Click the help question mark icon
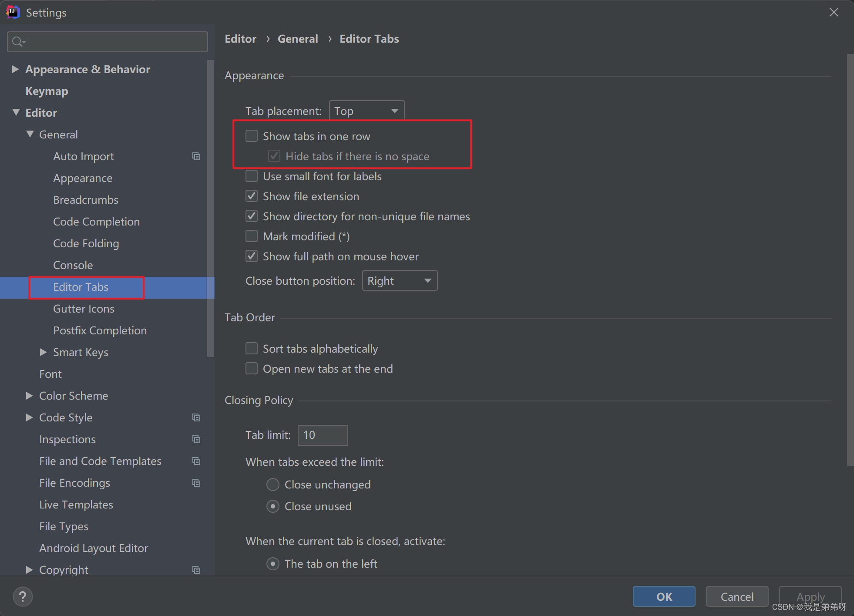854x616 pixels. click(x=23, y=596)
